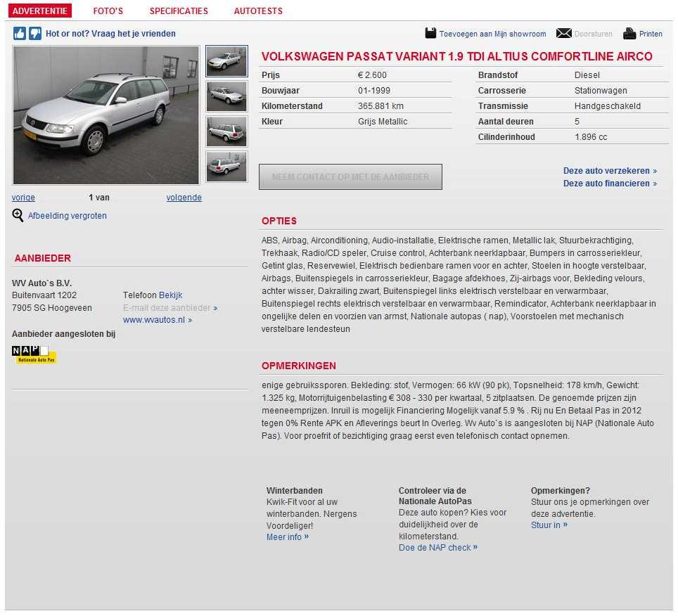The height and width of the screenshot is (616, 678).
Task: Open www.wvautos.nl website link
Action: click(158, 320)
